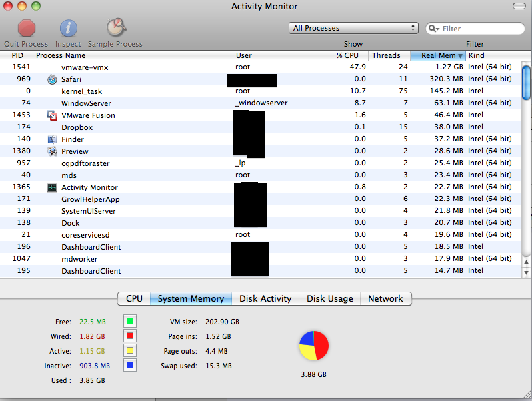Click the Sample Process icon
The height and width of the screenshot is (401, 532).
click(x=117, y=27)
